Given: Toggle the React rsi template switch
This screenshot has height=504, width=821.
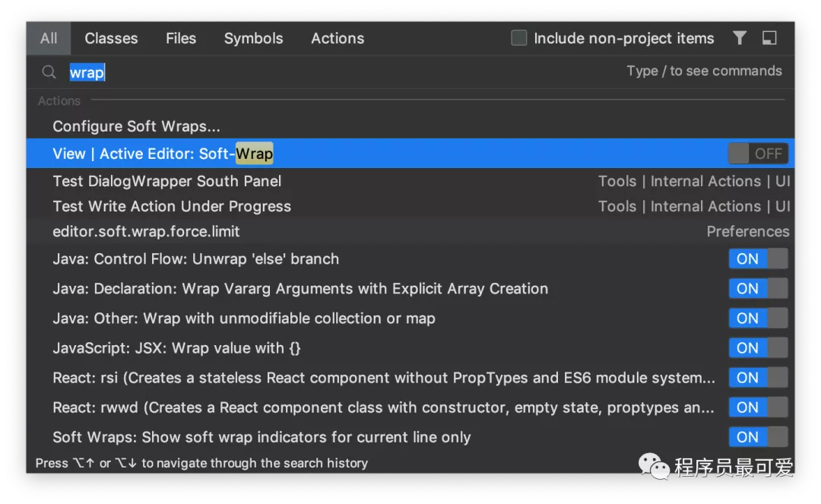Looking at the screenshot, I should tap(758, 378).
